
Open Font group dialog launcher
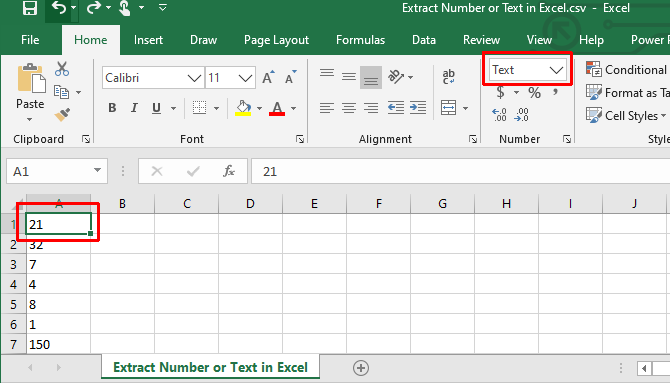click(300, 139)
